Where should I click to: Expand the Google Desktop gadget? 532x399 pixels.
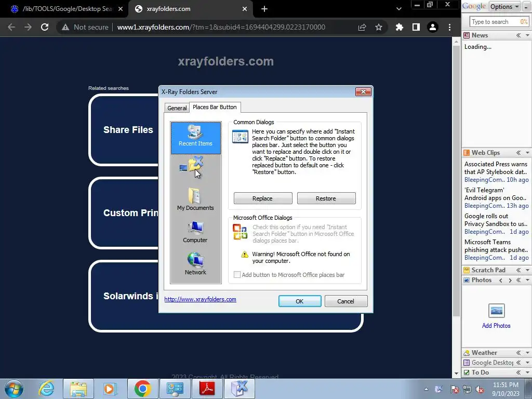518,363
